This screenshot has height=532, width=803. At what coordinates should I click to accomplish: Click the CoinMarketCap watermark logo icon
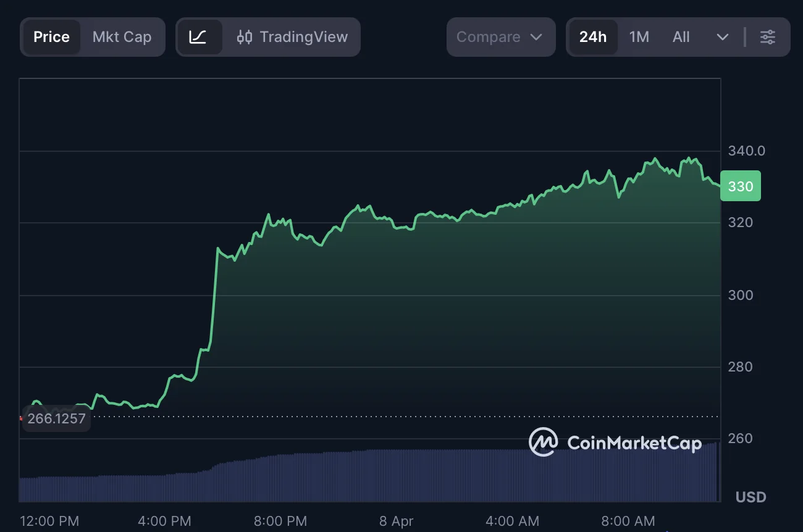click(543, 442)
